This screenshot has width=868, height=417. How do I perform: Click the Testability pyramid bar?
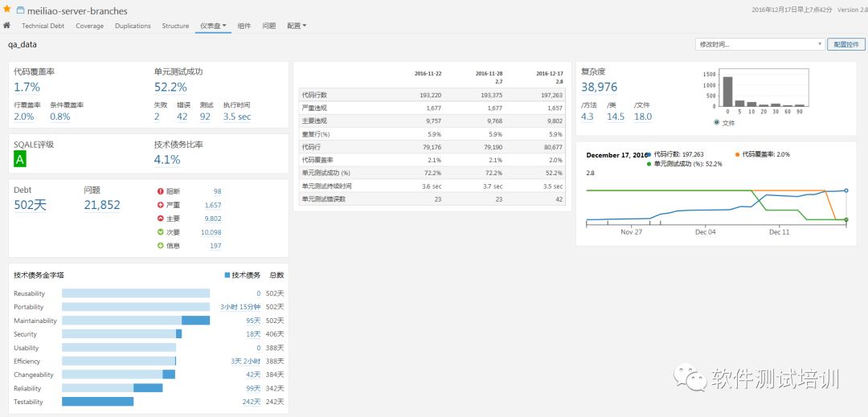pyautogui.click(x=97, y=402)
